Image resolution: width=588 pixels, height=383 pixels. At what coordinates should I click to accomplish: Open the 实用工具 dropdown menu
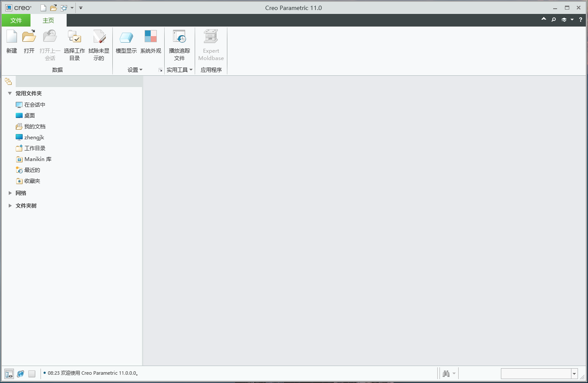[179, 70]
